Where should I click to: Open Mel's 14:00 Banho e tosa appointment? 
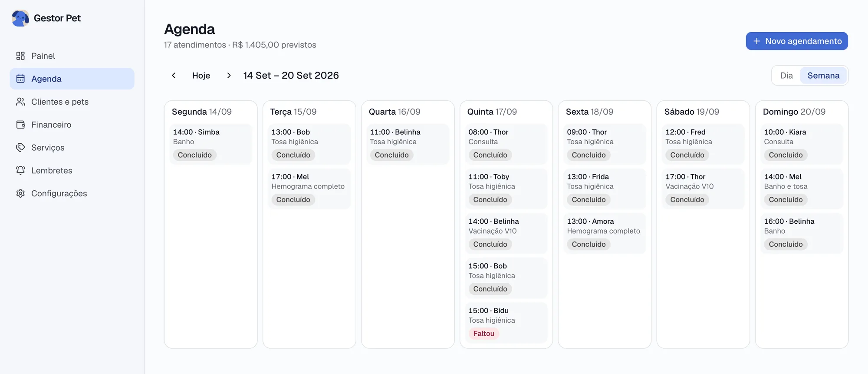pos(802,189)
